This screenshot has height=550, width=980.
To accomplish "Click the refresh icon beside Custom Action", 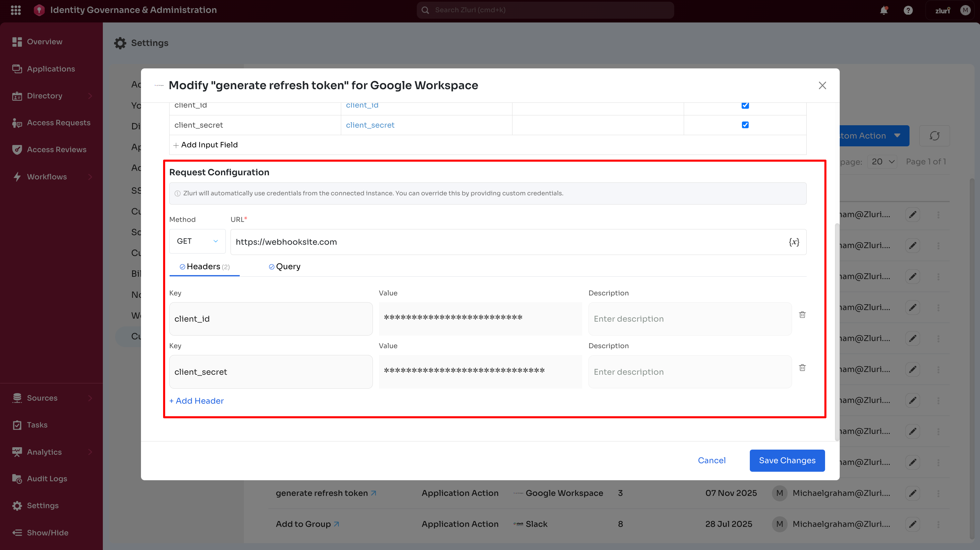I will pyautogui.click(x=934, y=136).
